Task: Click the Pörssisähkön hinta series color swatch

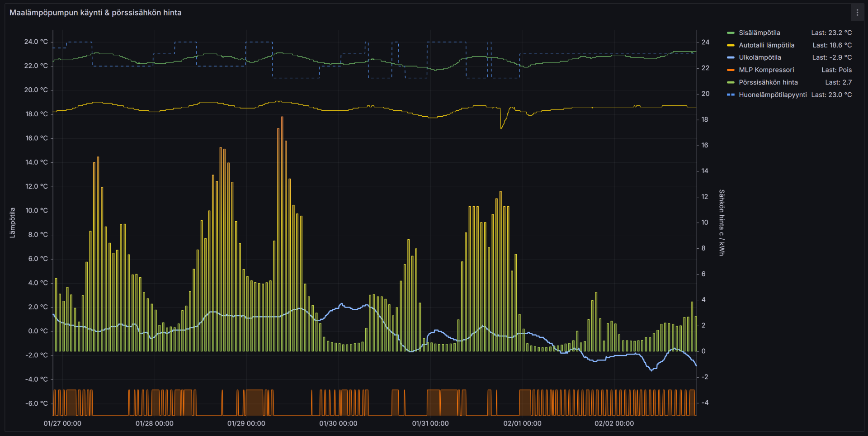Action: 731,82
